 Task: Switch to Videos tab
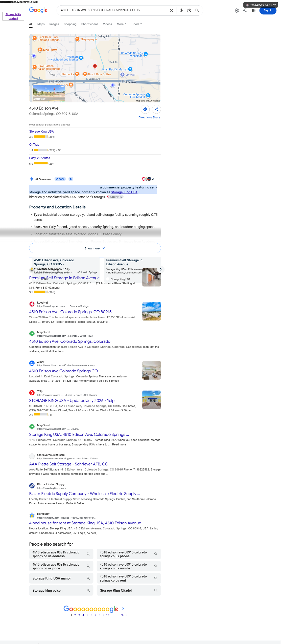tap(107, 24)
